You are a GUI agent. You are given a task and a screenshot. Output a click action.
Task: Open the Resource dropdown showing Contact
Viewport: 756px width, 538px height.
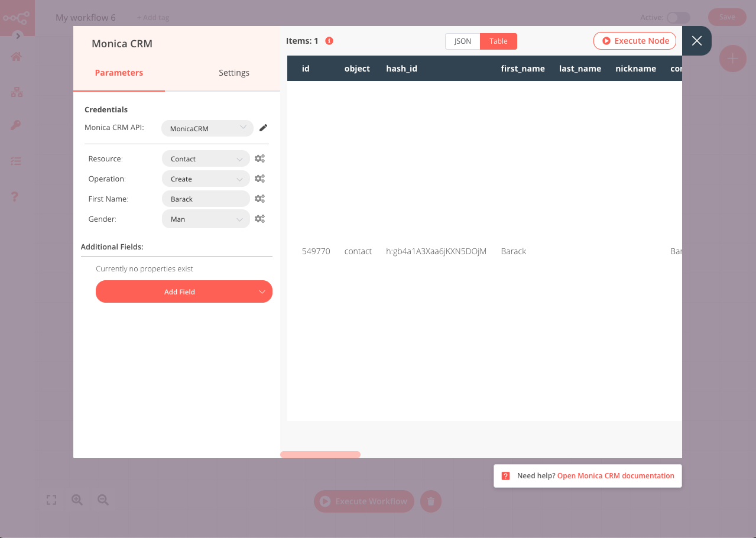coord(205,158)
